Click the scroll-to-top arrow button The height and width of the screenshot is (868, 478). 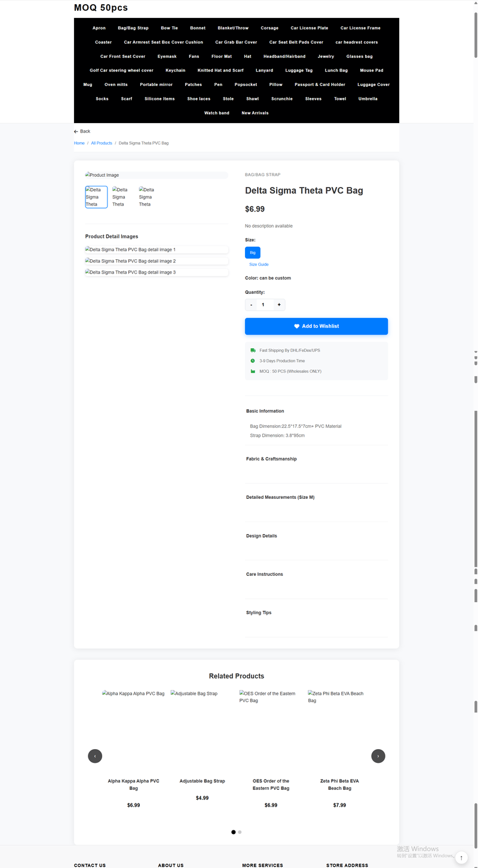[x=461, y=857]
